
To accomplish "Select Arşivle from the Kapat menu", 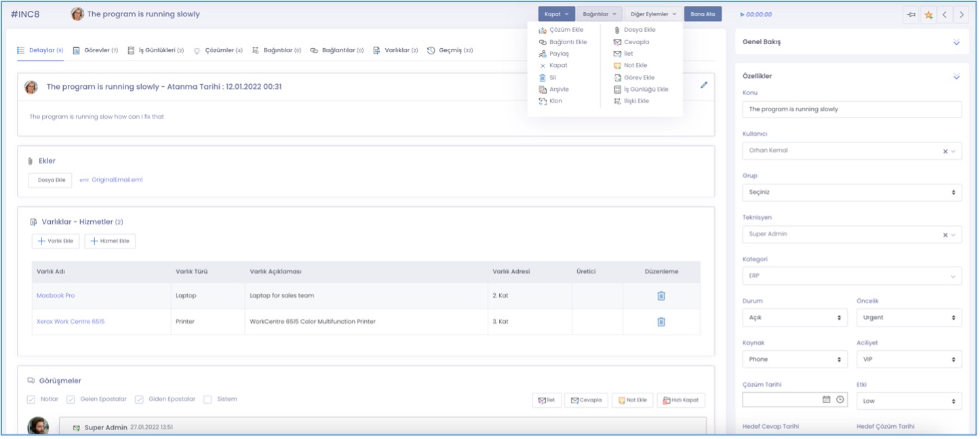I will pos(558,90).
